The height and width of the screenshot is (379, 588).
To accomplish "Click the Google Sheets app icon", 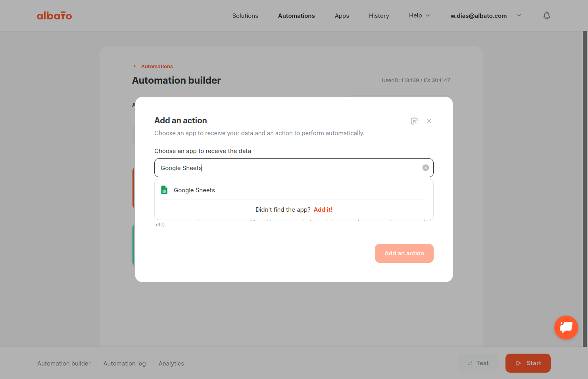I will [164, 190].
